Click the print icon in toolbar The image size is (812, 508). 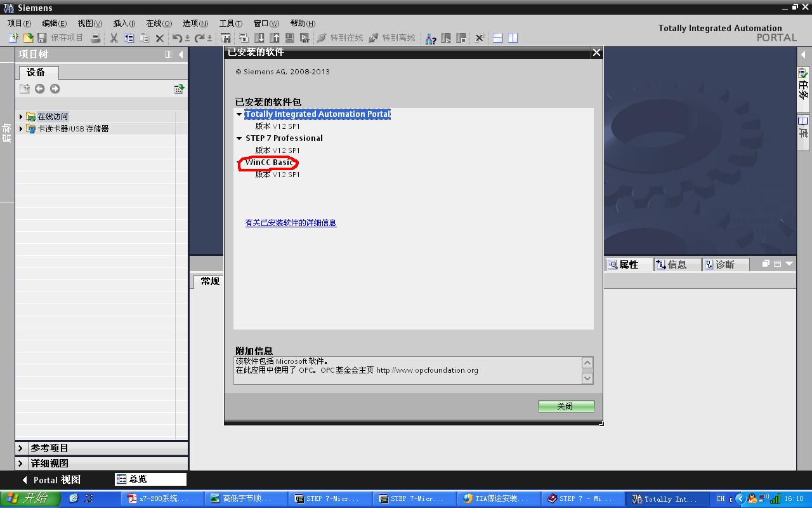[x=95, y=38]
